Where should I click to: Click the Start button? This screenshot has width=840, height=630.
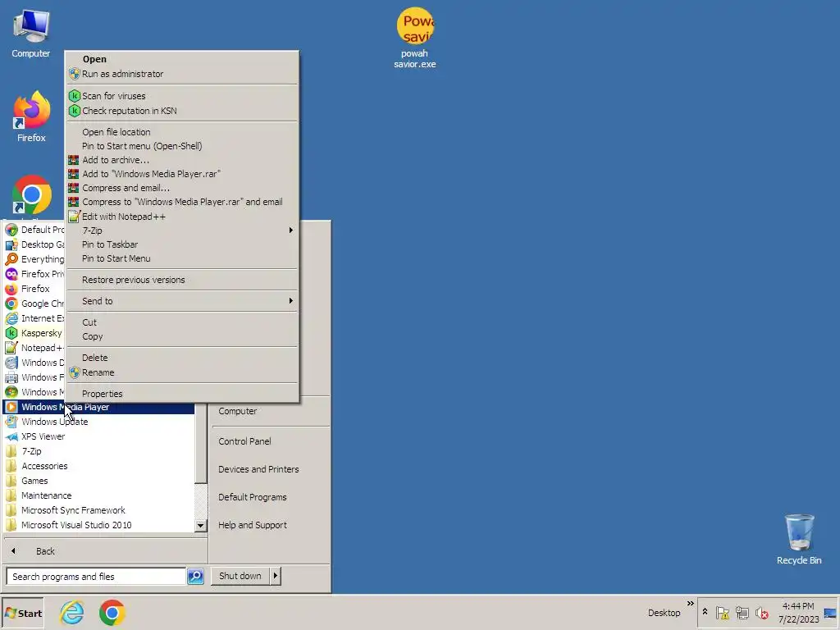[x=22, y=613]
